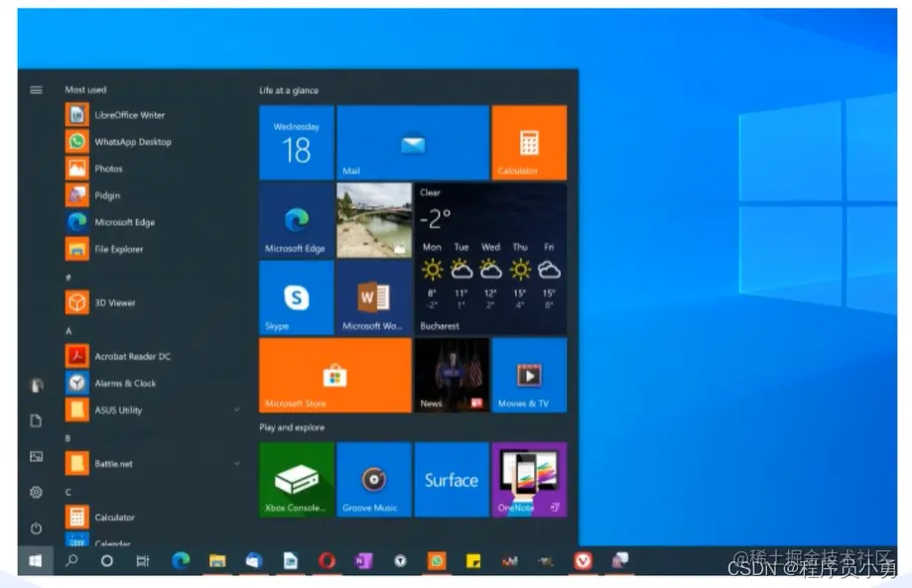Click the user account icon in Start sidebar
Screen dimensions: 912x588
click(x=36, y=385)
